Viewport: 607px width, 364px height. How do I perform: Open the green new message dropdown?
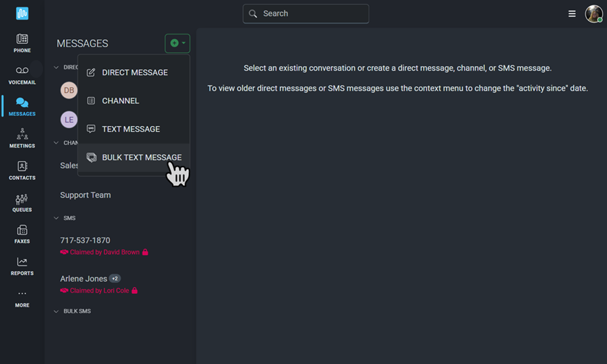point(177,43)
